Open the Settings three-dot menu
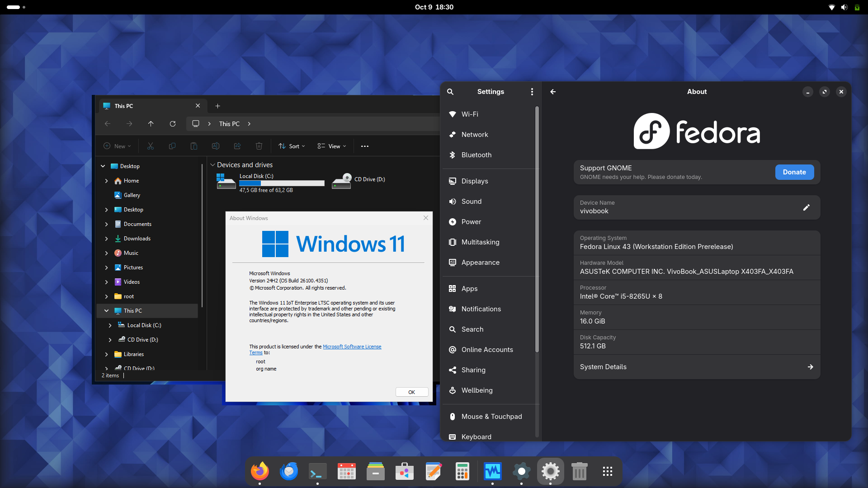This screenshot has height=488, width=868. pos(532,92)
